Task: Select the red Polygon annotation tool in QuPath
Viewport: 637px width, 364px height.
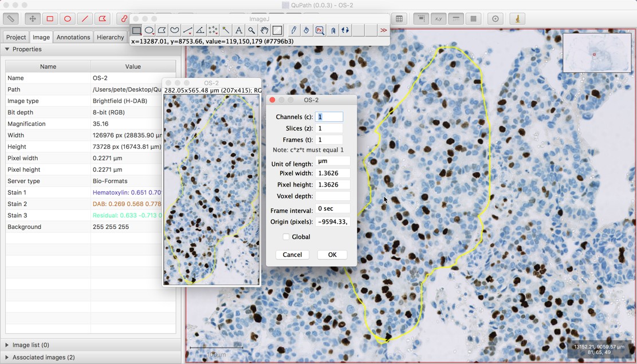Action: (103, 19)
